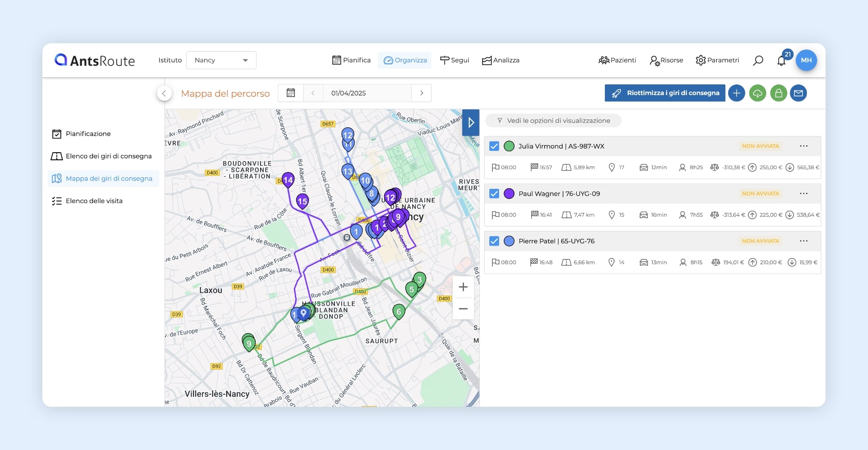Open Elenco delle visita in sidebar
Image resolution: width=868 pixels, height=450 pixels.
94,201
